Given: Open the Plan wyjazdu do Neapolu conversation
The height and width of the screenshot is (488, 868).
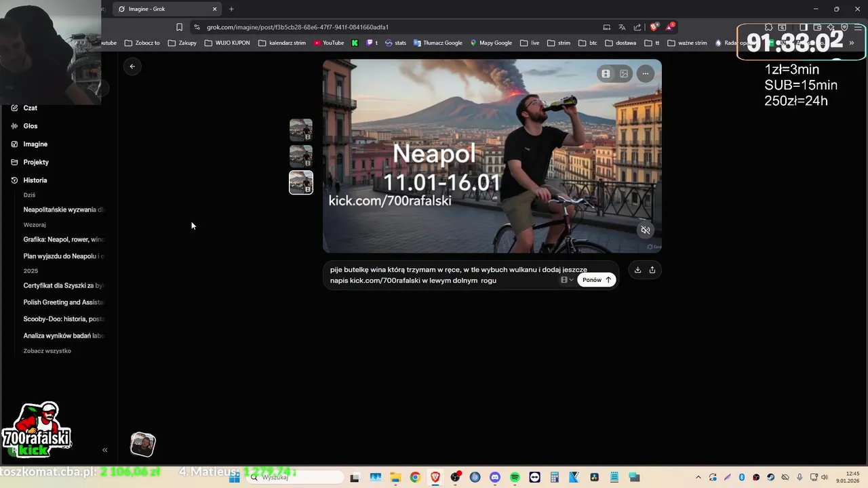Looking at the screenshot, I should point(64,256).
